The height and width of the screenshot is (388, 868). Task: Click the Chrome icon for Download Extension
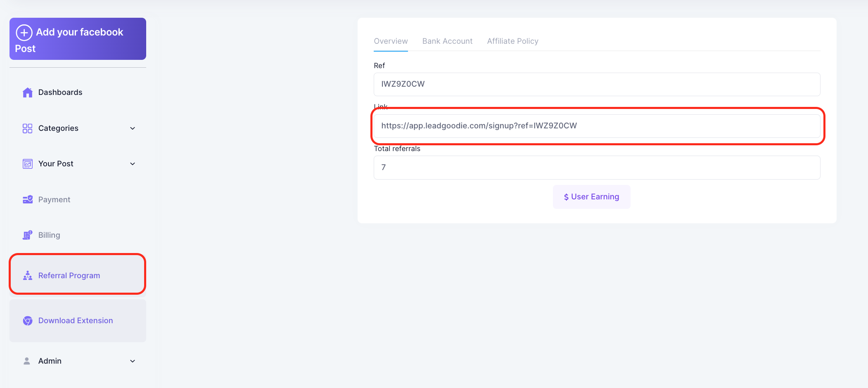click(27, 321)
